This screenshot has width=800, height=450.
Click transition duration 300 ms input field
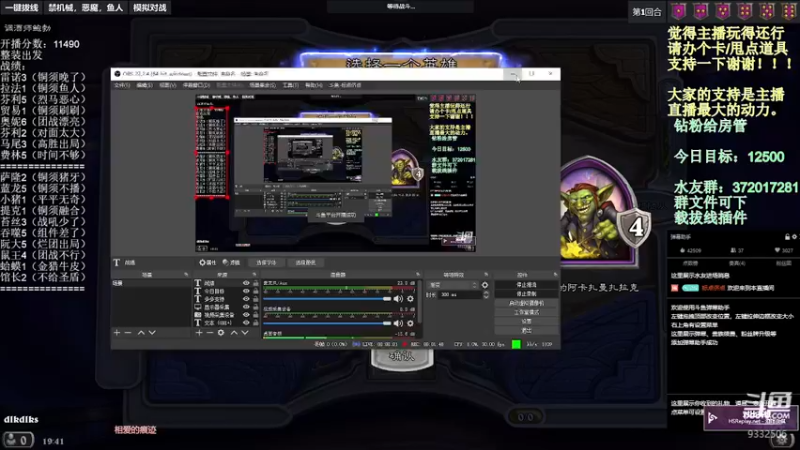(459, 295)
